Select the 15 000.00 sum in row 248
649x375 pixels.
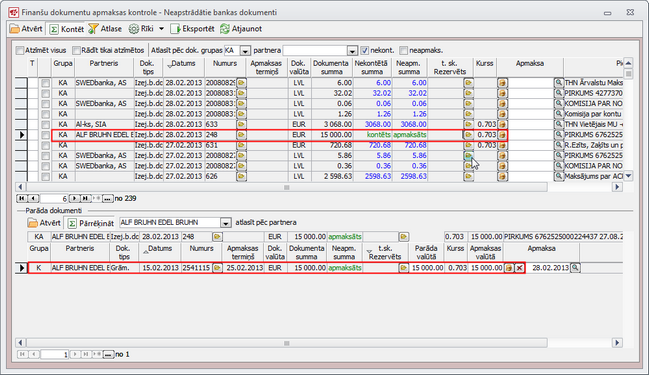(332, 135)
